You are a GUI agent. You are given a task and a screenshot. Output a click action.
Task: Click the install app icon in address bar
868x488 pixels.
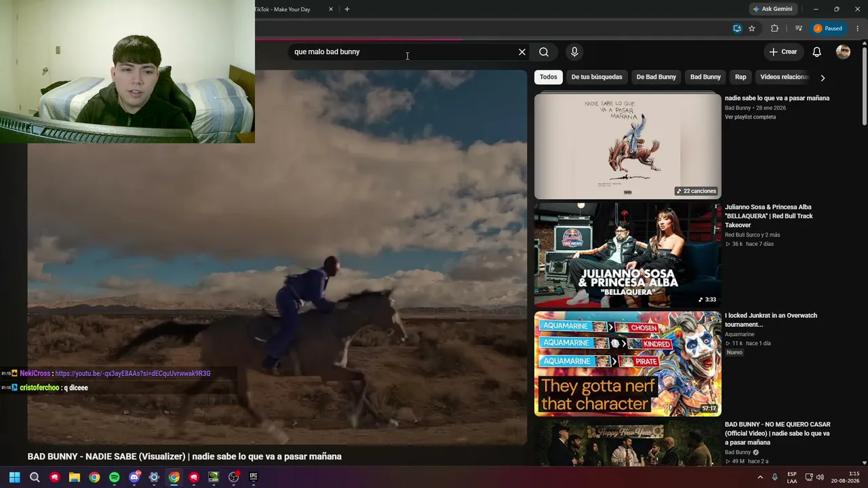737,28
